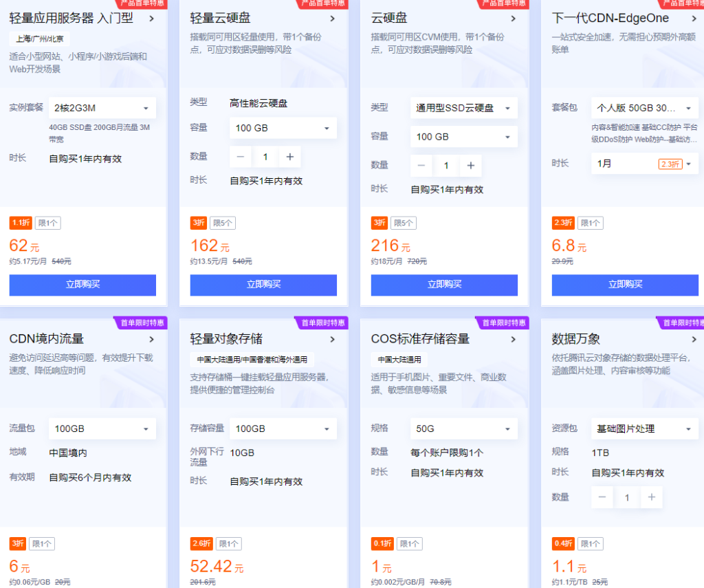Viewport: 704px width, 588px height.
Task: Expand 通用型SSD云硬盘 type dropdown
Action: tap(464, 108)
